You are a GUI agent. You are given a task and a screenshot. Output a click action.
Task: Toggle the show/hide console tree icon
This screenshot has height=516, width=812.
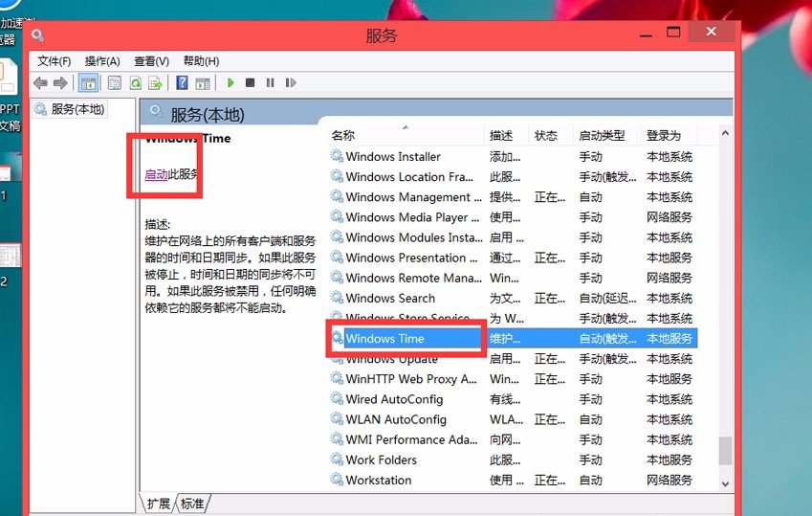click(89, 83)
